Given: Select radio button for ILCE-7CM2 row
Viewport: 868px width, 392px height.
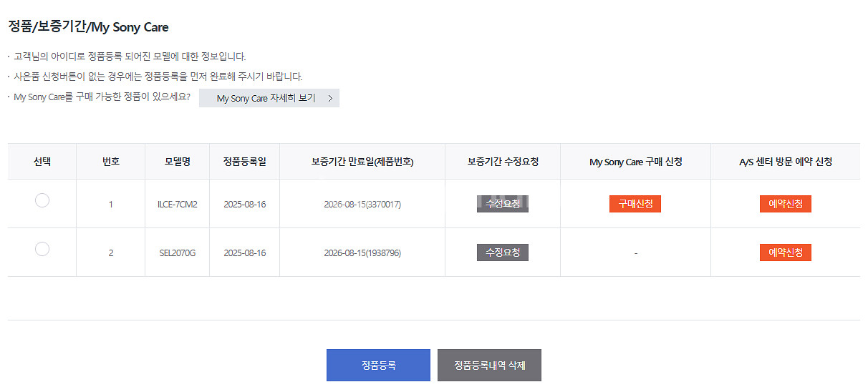Looking at the screenshot, I should [42, 200].
